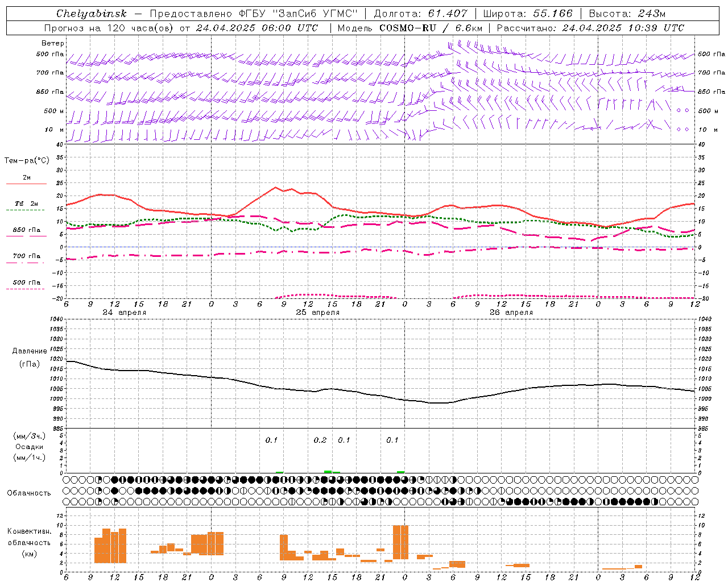Click the '26 апреля' date label
This screenshot has width=728, height=582.
coord(511,313)
